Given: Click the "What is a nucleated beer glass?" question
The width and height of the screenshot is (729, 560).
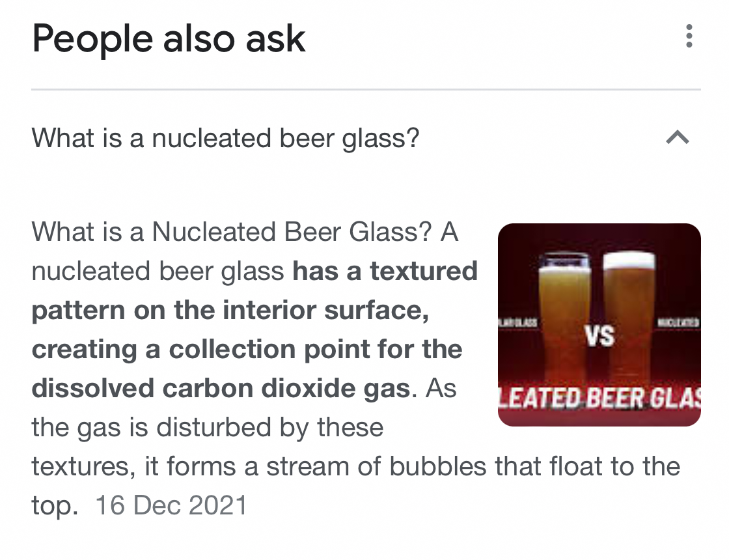Looking at the screenshot, I should coord(225,138).
